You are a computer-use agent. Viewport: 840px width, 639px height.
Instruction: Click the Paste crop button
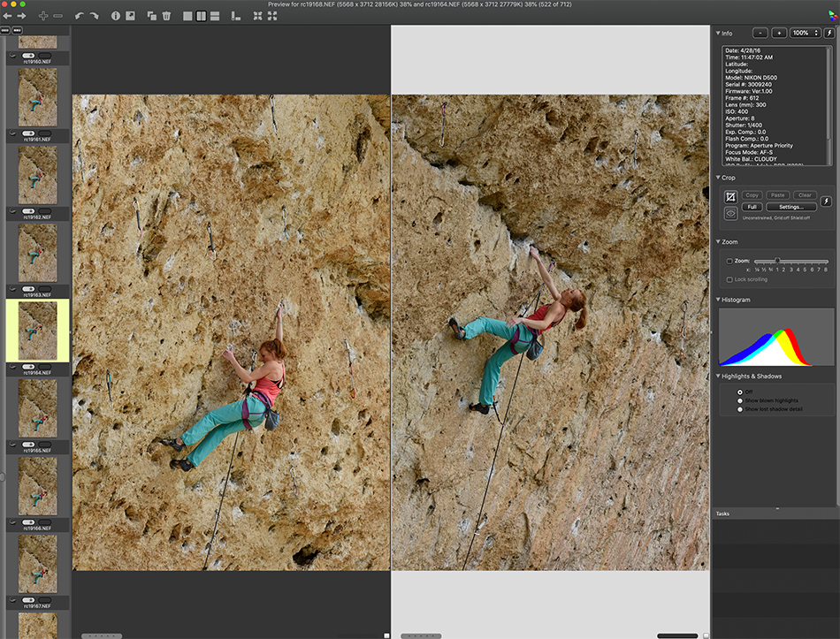tap(778, 195)
